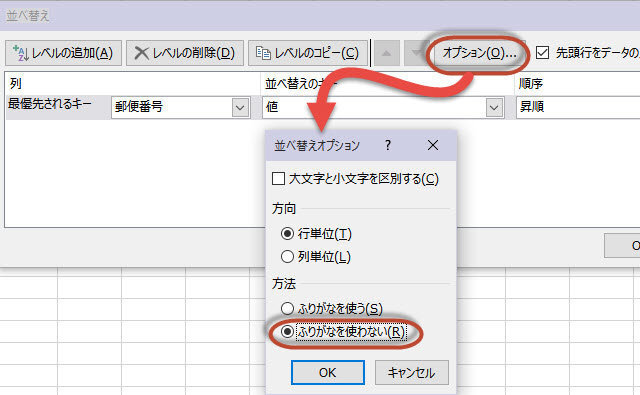Click the 並べ替えのキー column header
This screenshot has width=640, height=395.
pos(301,84)
